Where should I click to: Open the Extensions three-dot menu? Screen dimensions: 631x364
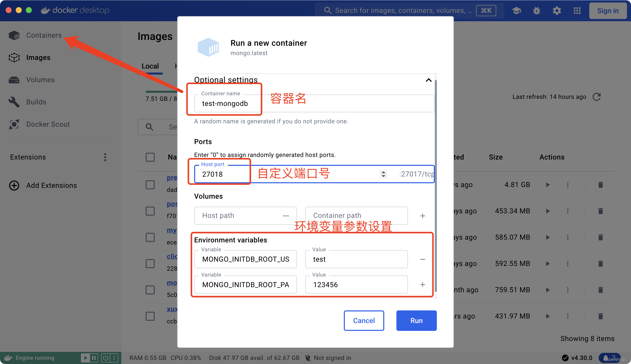click(x=105, y=157)
